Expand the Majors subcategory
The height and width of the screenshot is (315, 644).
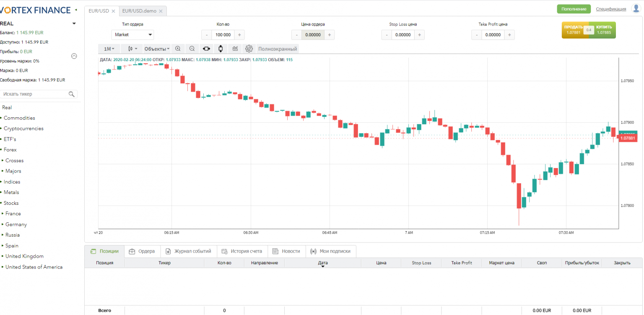13,171
